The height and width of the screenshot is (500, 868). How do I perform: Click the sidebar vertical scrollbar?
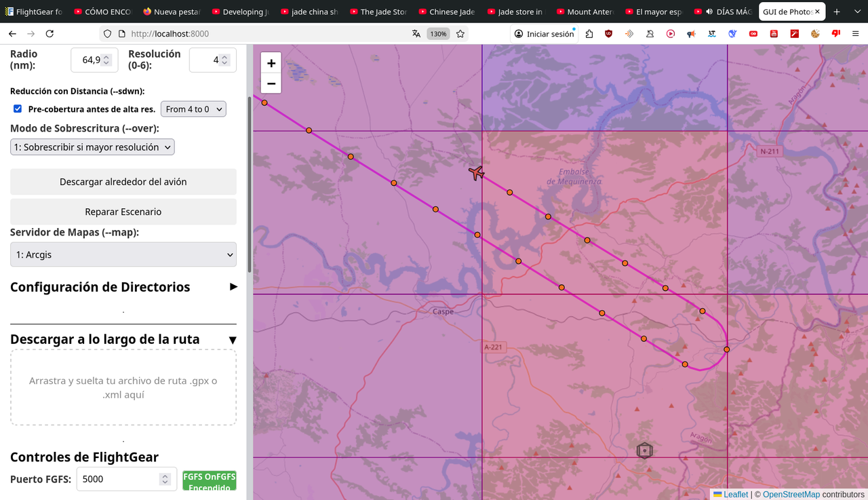click(x=250, y=183)
